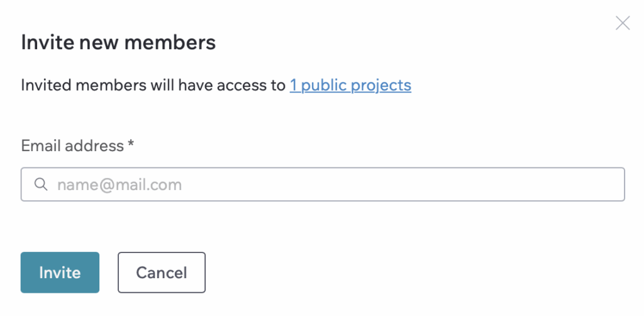Close the Invite new members dialog
Viewport: 644px width, 316px height.
[x=623, y=23]
